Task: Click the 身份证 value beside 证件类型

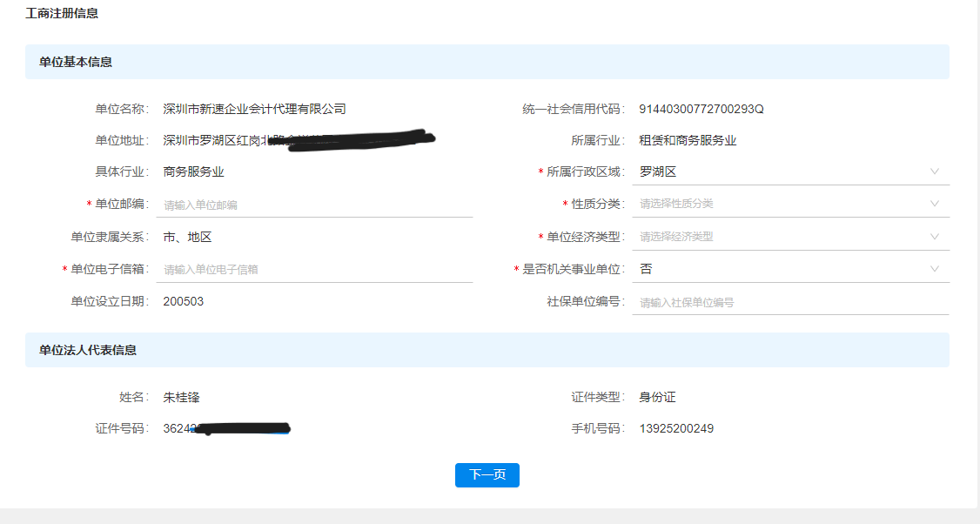Action: [x=657, y=397]
